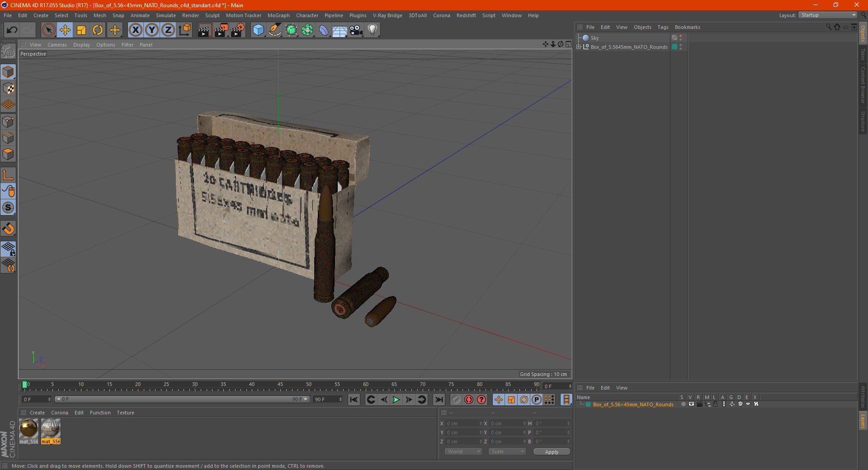The image size is (868, 470).
Task: Switch to Texture mode
Action: 8,89
